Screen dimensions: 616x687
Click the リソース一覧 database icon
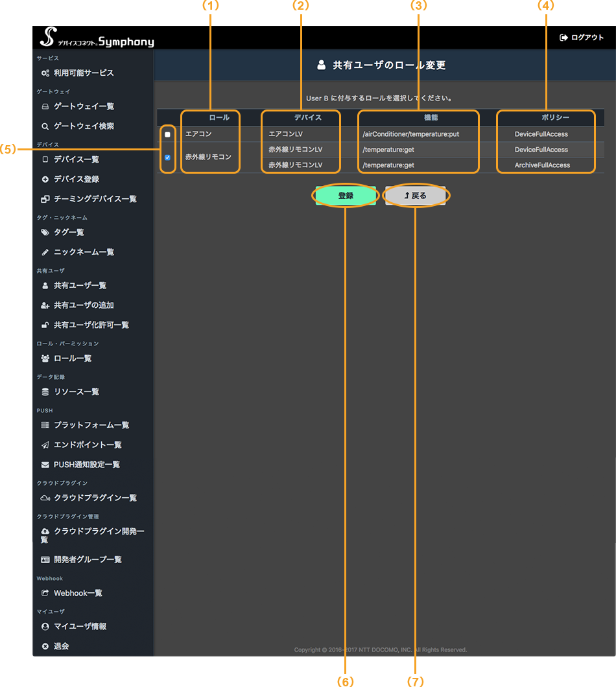click(45, 391)
